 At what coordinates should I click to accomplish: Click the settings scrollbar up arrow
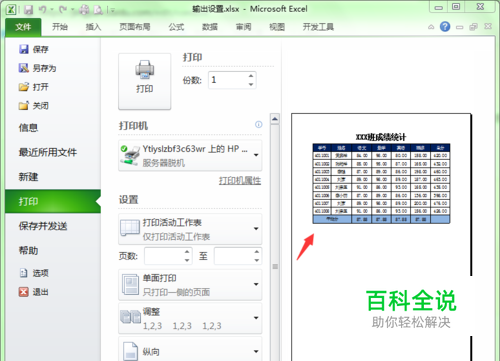(275, 119)
